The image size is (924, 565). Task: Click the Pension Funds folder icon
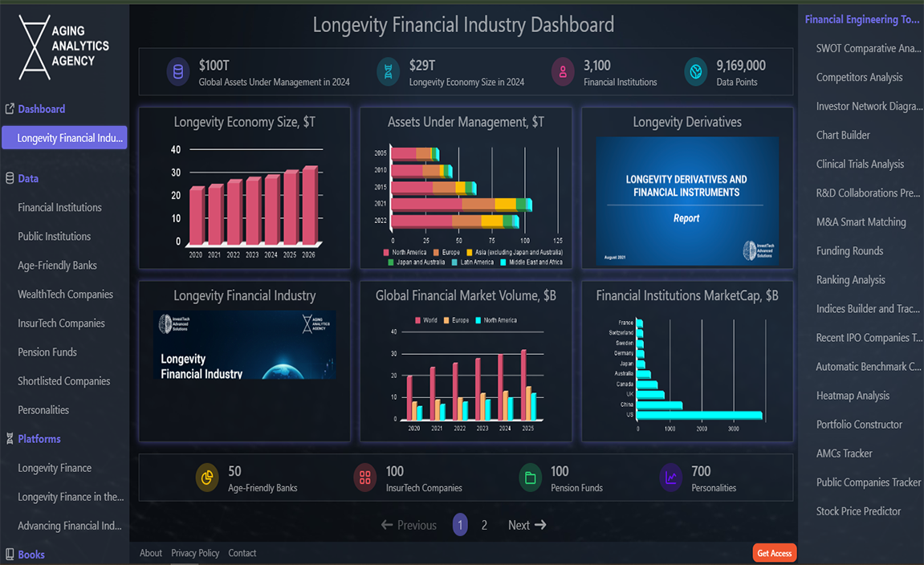(x=530, y=478)
